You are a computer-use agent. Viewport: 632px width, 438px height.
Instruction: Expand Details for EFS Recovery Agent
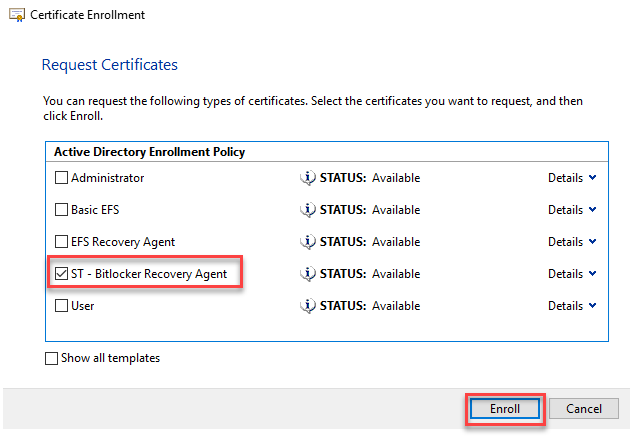point(571,242)
